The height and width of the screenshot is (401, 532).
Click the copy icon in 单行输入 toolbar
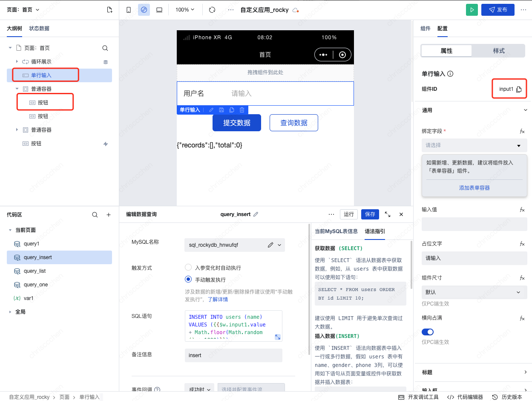(232, 110)
